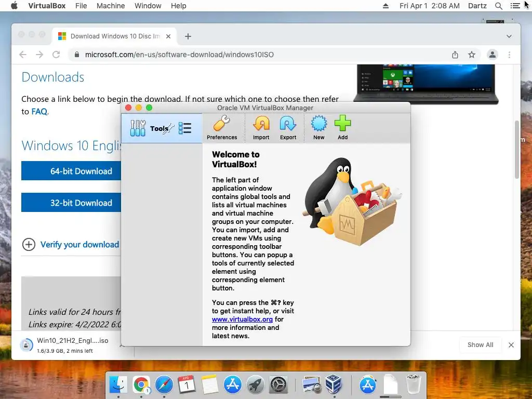This screenshot has height=399, width=532.
Task: Click the Tools pin wrench icon
Action: click(168, 128)
